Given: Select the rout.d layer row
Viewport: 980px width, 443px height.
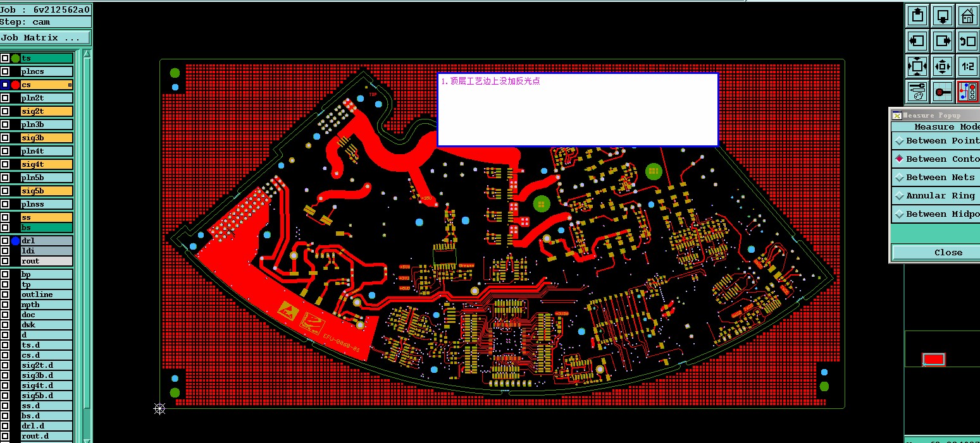Looking at the screenshot, I should tap(46, 436).
